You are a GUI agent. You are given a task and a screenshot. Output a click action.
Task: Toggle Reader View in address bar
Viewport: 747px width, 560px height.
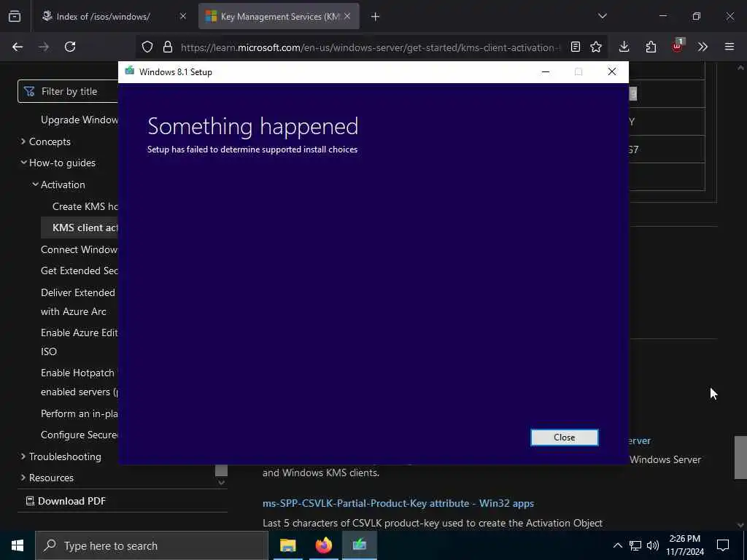click(x=576, y=47)
